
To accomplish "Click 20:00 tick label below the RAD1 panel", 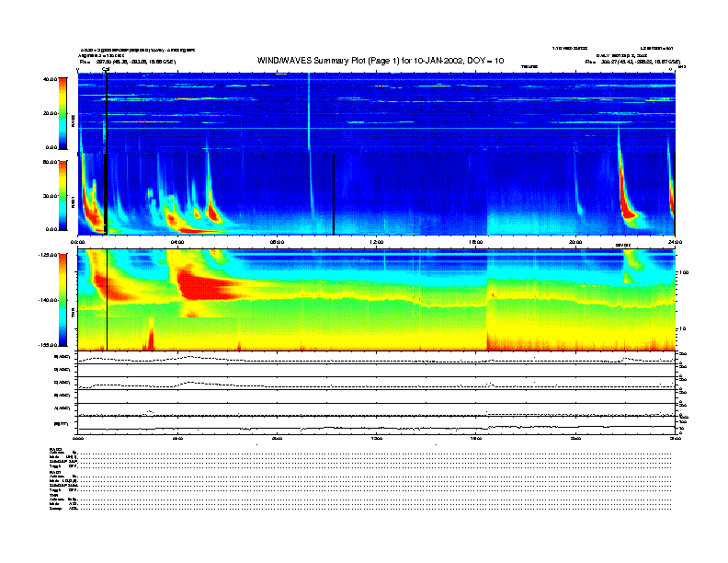I will 575,242.
